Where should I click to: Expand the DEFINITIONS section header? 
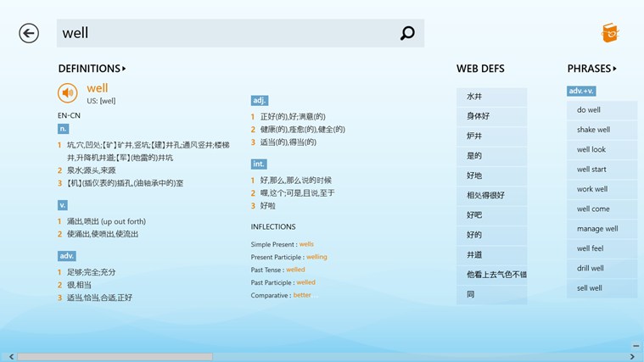[x=92, y=69]
